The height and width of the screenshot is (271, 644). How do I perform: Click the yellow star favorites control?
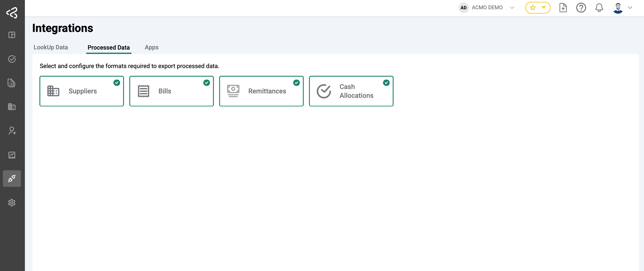tap(533, 8)
